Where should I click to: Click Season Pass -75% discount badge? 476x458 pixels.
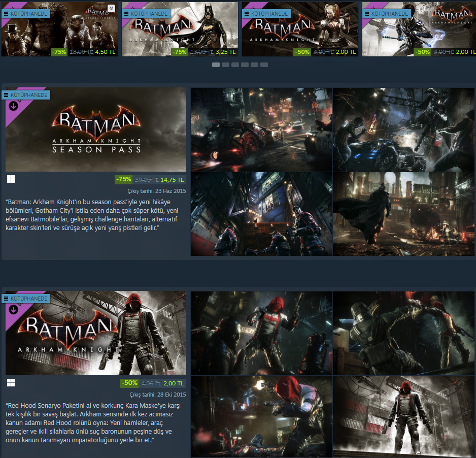(x=124, y=180)
